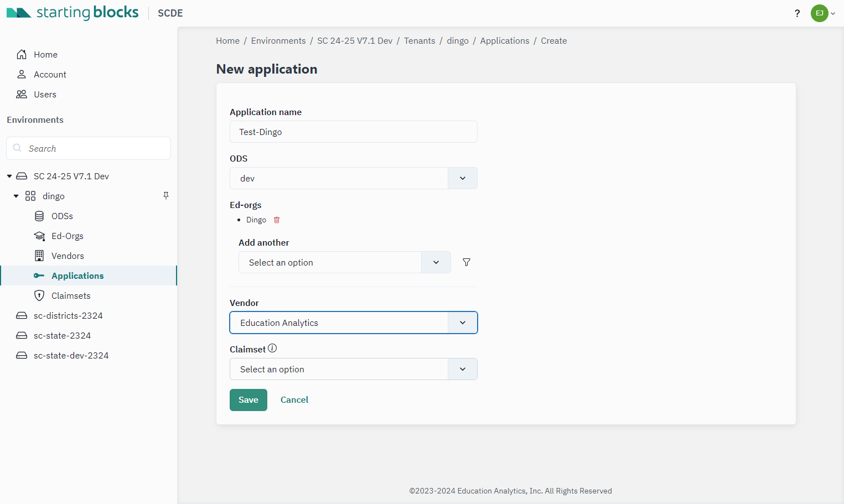
Task: Cancel creating the application
Action: click(294, 400)
